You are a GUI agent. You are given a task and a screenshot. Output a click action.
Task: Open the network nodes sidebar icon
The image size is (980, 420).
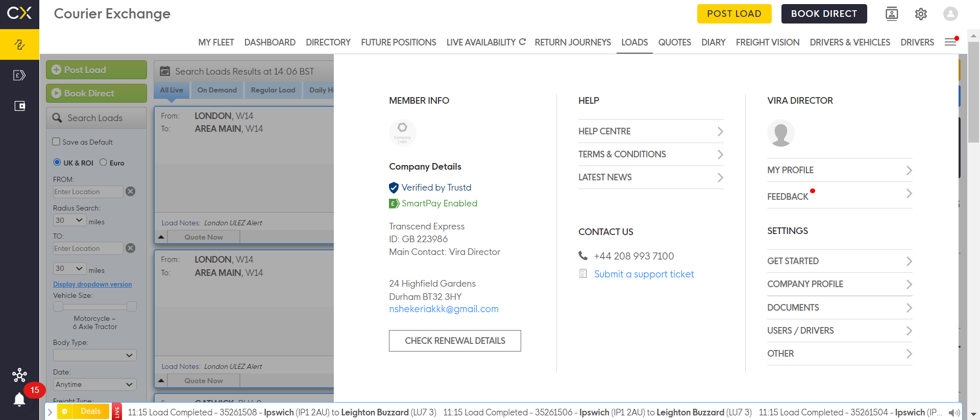click(19, 376)
